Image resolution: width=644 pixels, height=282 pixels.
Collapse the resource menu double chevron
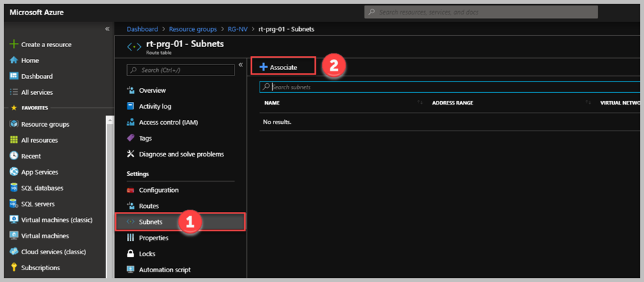tap(241, 64)
